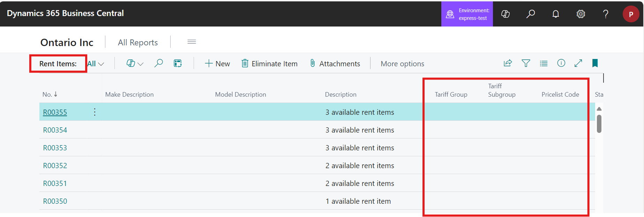This screenshot has width=644, height=217.
Task: Open rent item R00354
Action: pos(55,130)
